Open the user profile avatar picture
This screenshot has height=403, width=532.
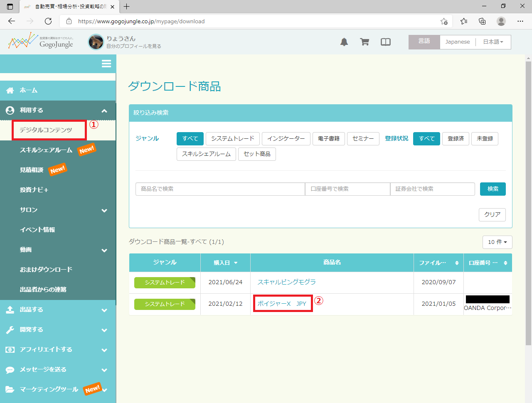click(x=96, y=42)
